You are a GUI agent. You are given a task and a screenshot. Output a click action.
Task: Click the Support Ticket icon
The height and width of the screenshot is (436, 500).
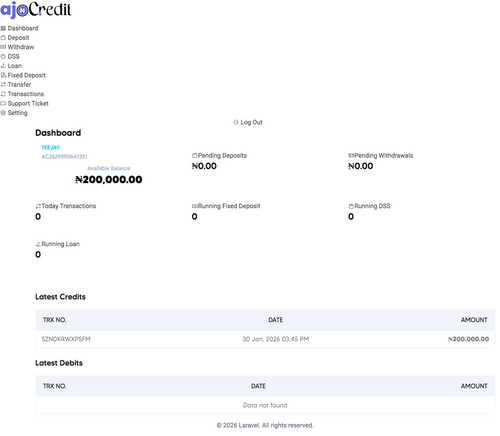pos(3,103)
